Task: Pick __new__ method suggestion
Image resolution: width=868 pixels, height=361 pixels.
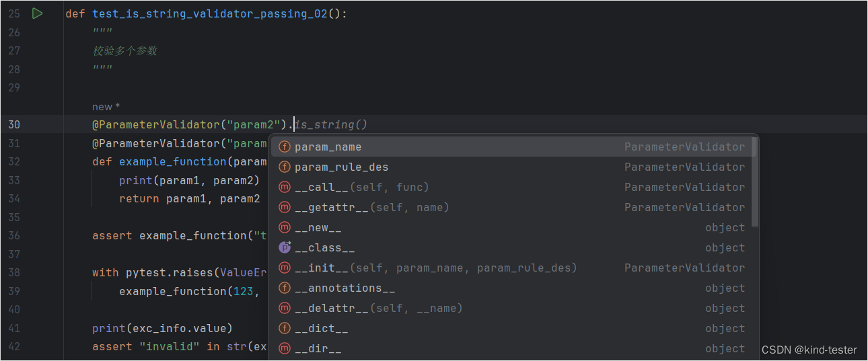Action: (x=513, y=227)
